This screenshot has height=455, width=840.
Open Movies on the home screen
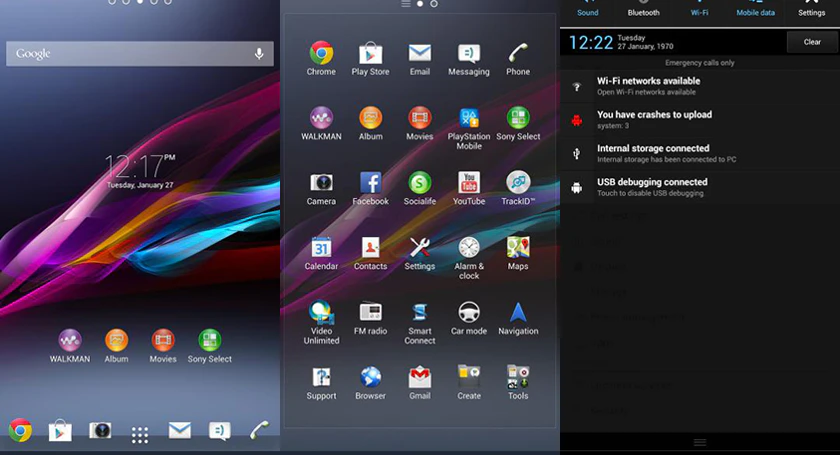click(163, 346)
